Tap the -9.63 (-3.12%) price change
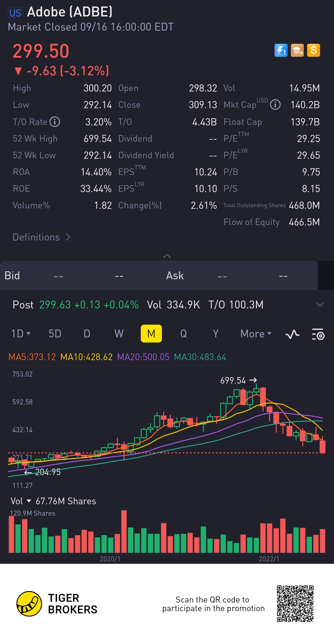334x644 pixels. 62,71
